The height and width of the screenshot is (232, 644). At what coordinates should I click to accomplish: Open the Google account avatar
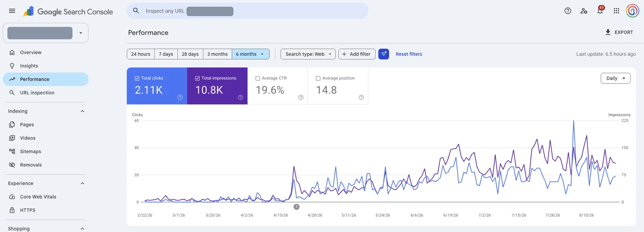tap(632, 11)
